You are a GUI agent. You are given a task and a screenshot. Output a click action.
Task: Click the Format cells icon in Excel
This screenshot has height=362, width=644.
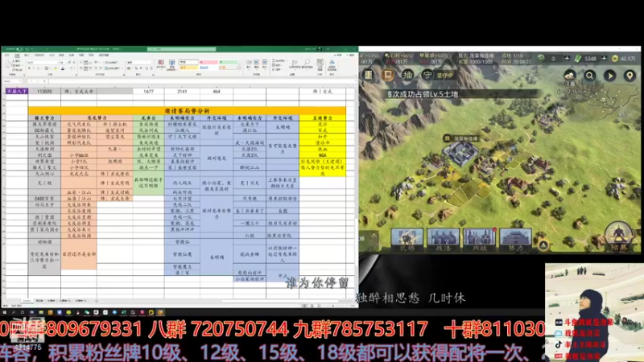coord(265,64)
